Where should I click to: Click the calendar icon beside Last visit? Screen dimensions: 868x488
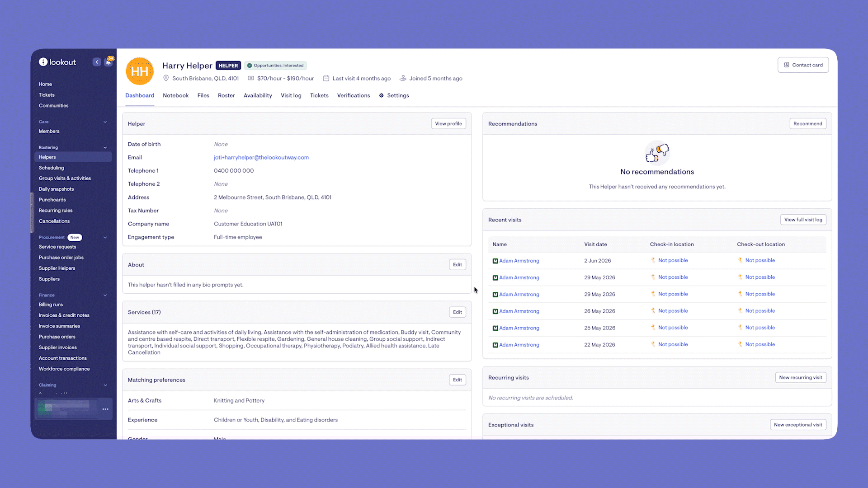326,78
